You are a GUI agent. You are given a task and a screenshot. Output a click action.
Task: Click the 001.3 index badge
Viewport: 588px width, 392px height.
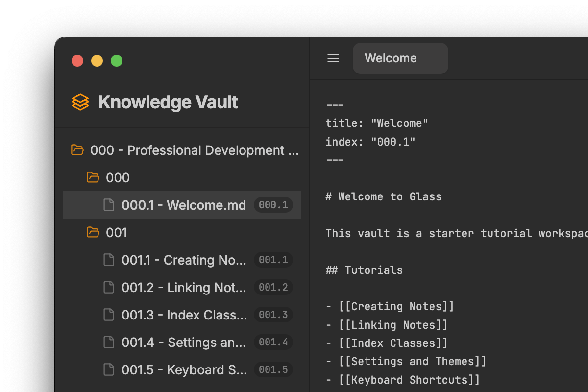[x=273, y=315]
